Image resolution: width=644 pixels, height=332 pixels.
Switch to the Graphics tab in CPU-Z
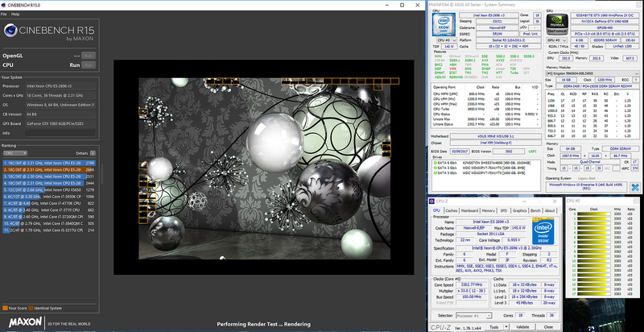519,210
